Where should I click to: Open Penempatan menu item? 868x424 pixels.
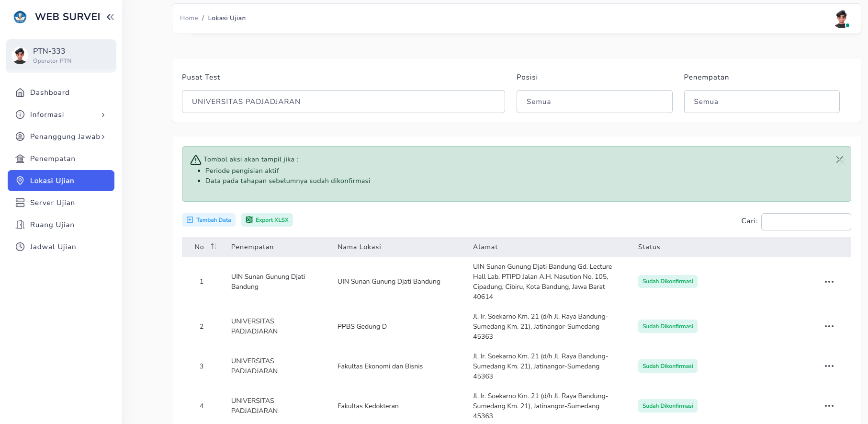click(61, 159)
